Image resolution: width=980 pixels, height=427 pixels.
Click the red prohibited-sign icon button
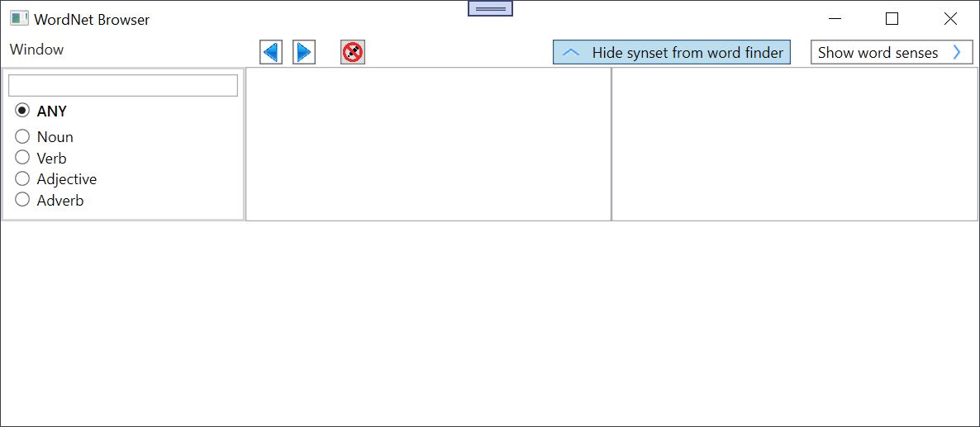click(353, 52)
